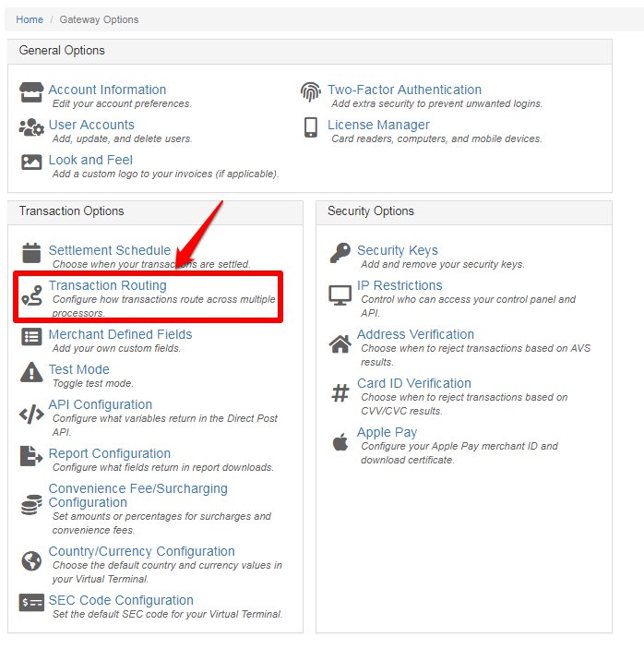Open the Merchant Defined Fields link
644x649 pixels.
tap(120, 334)
